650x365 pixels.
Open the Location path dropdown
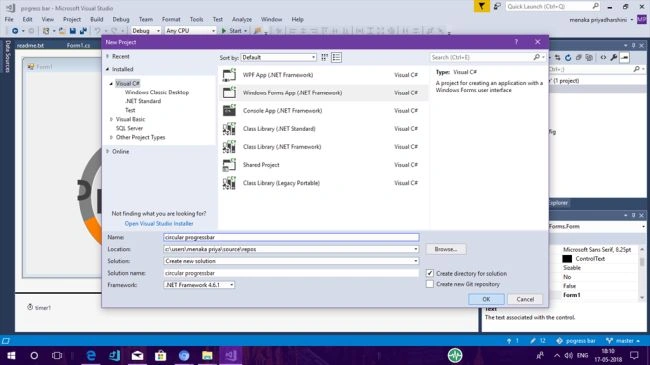click(415, 249)
